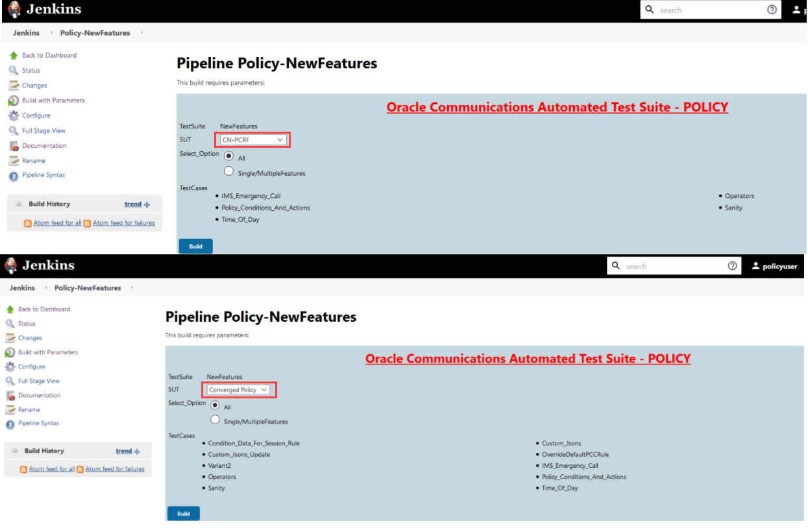Viewport: 808px width, 532px height.
Task: Select Single/MultipleFeatures radio in top window
Action: [x=228, y=171]
